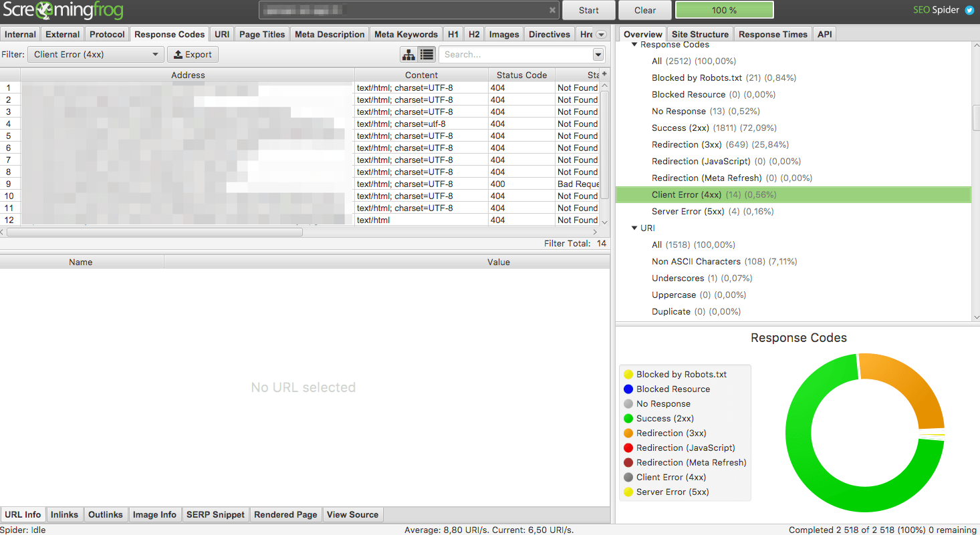Image resolution: width=980 pixels, height=535 pixels.
Task: Open the Site Structure tab
Action: [x=700, y=35]
